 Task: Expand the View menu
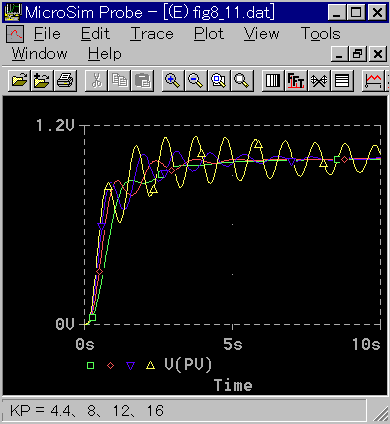click(262, 34)
